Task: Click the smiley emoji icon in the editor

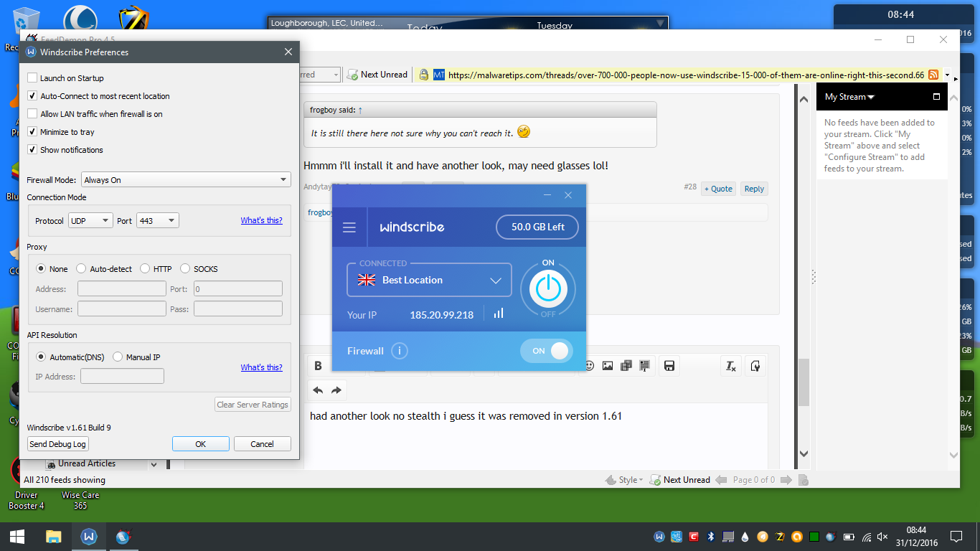Action: click(589, 366)
